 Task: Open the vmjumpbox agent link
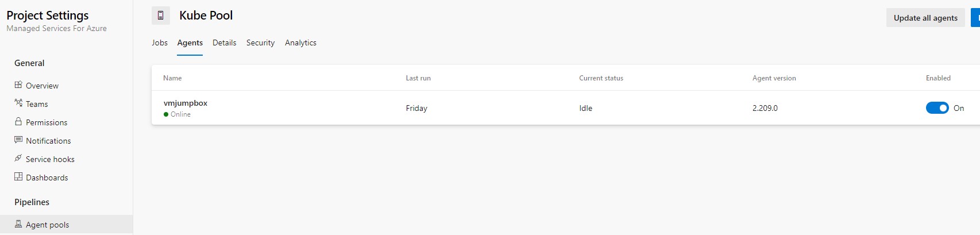(x=186, y=103)
